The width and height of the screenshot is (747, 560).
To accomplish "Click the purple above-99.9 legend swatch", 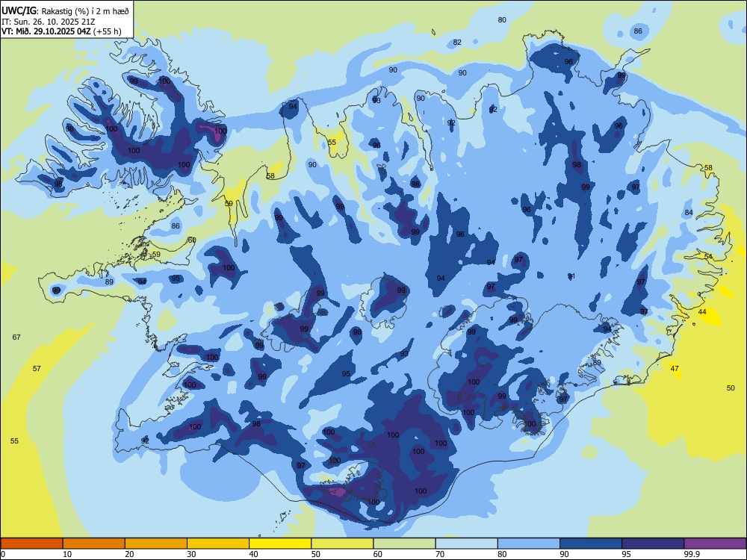I will click(x=715, y=544).
